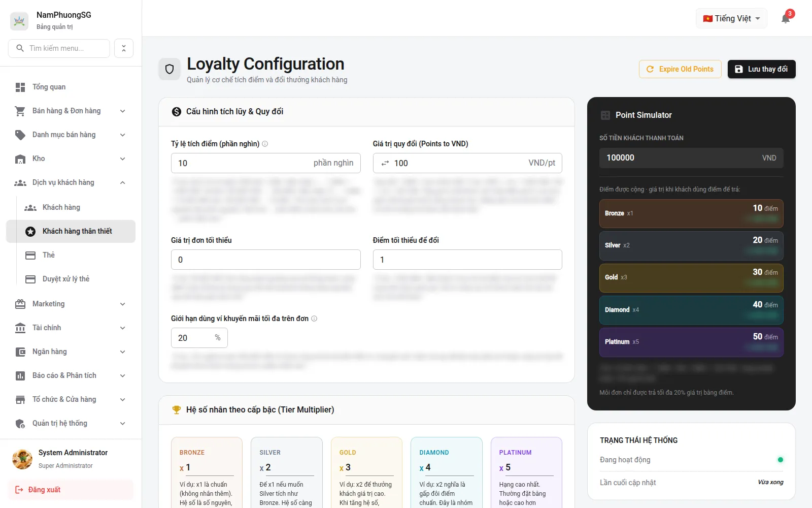
Task: Click the Điểm tối thiểu để đổi field
Action: [x=467, y=260]
